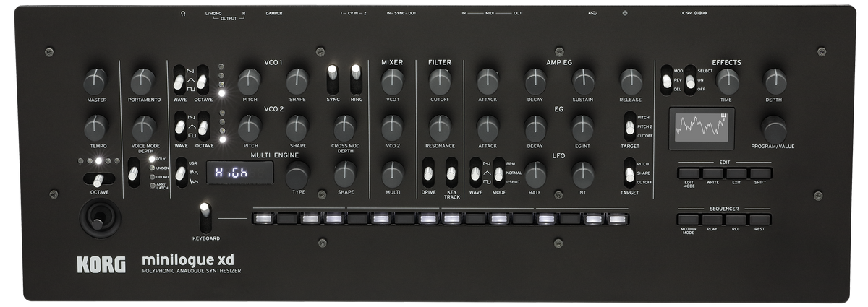Image resolution: width=868 pixels, height=307 pixels.
Task: Click the MIXER MULTI level knob
Action: [392, 174]
